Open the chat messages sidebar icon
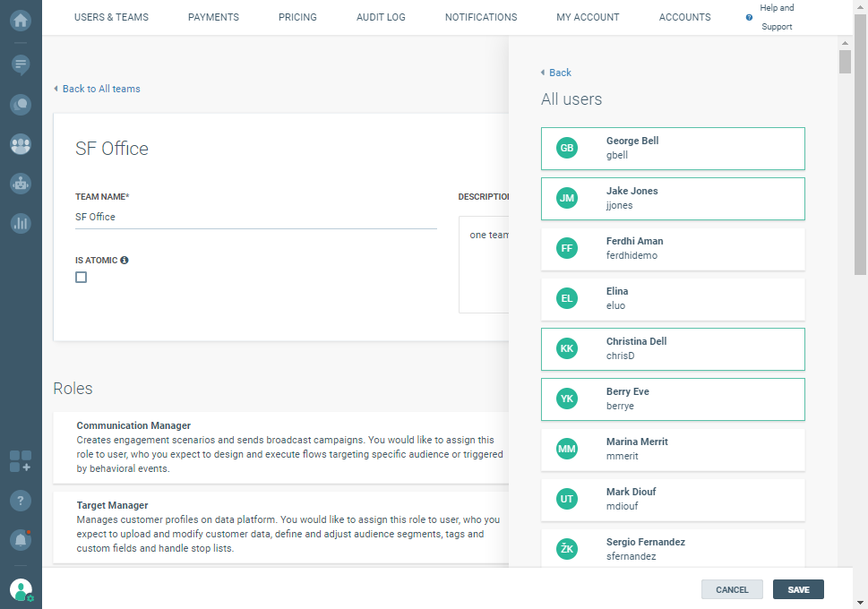868x609 pixels. pos(21,64)
